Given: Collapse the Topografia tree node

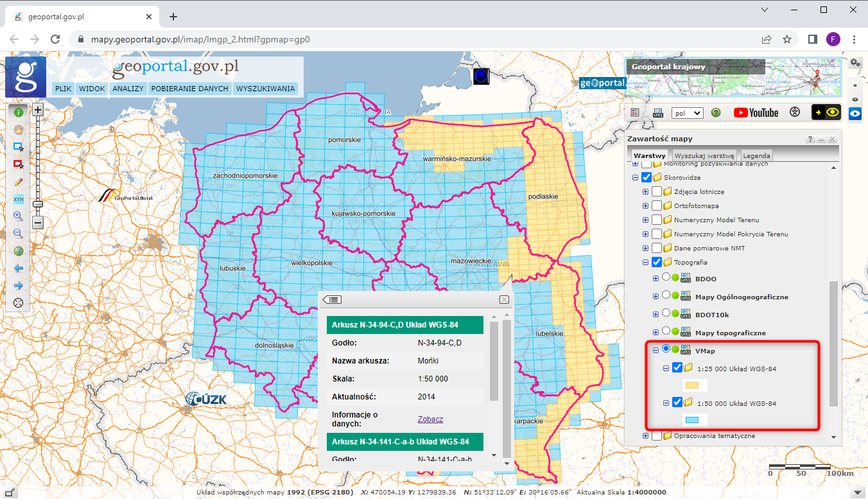Looking at the screenshot, I should pos(646,262).
